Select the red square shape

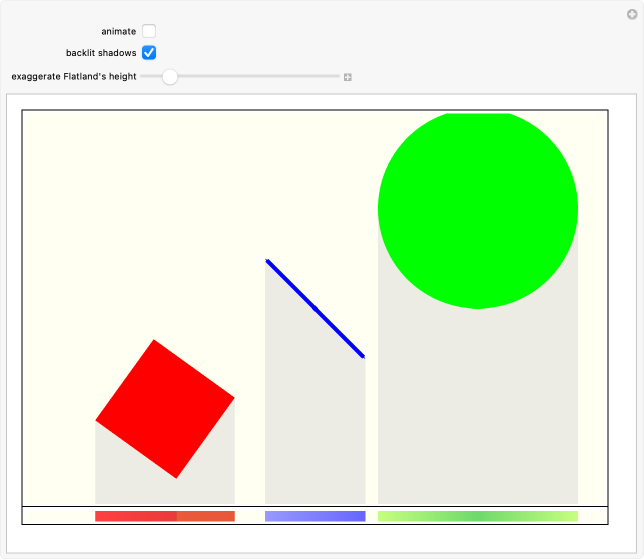click(165, 408)
